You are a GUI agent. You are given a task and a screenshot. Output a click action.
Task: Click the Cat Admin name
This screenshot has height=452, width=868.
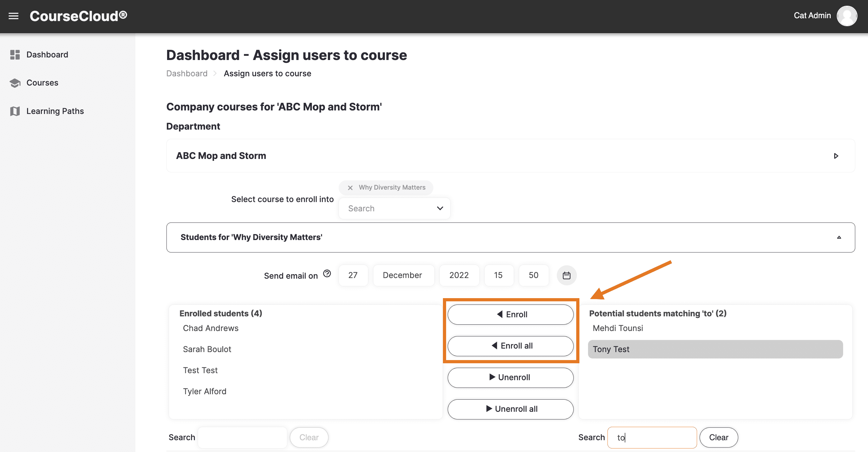[812, 16]
